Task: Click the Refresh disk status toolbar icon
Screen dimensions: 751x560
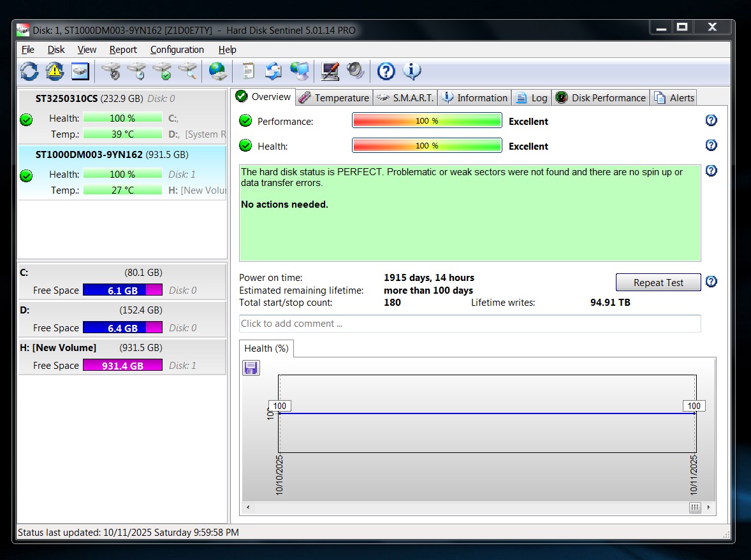Action: pos(29,71)
